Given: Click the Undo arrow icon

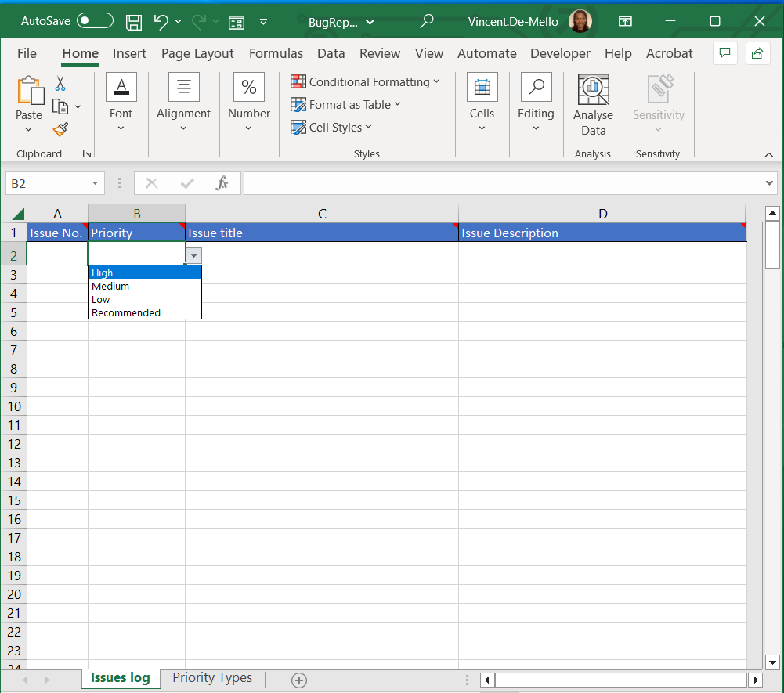Looking at the screenshot, I should pos(161,21).
